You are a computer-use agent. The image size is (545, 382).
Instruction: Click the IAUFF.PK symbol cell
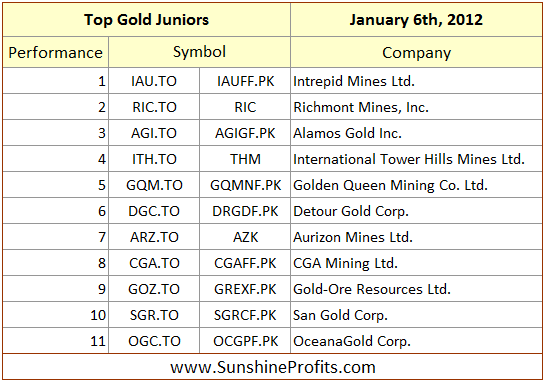[245, 81]
